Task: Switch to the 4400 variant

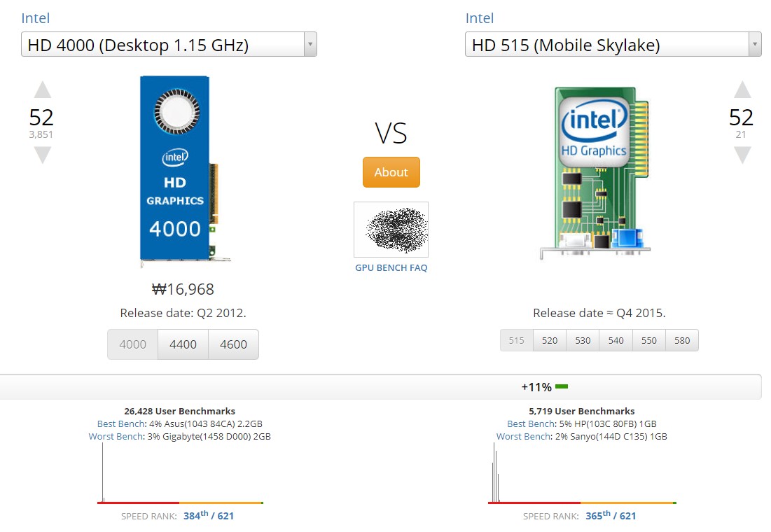Action: coord(183,344)
